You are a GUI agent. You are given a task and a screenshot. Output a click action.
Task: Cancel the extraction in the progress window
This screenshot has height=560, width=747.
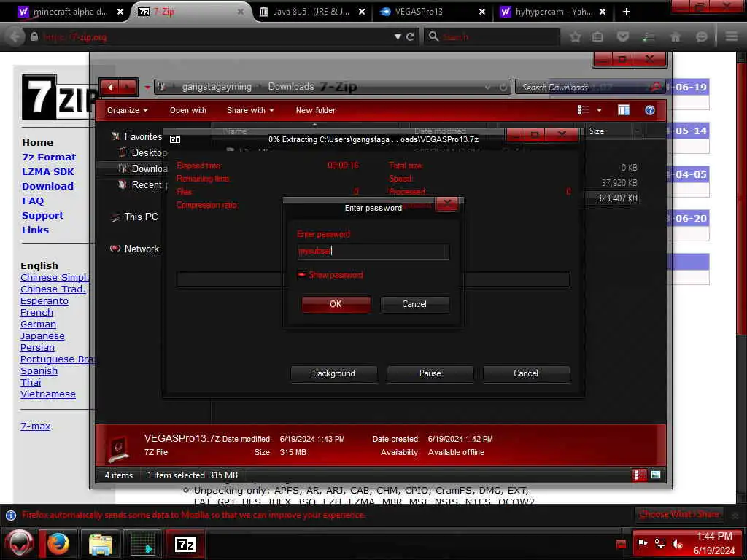click(526, 373)
